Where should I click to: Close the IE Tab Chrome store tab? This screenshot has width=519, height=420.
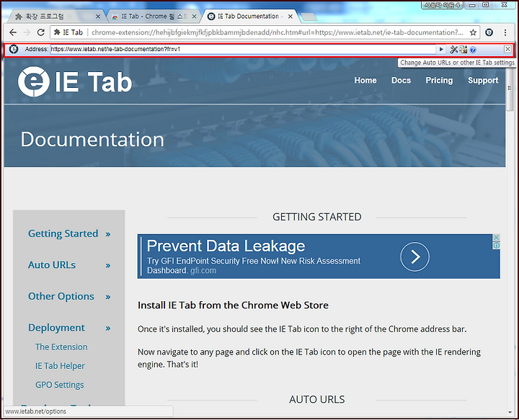pos(195,16)
